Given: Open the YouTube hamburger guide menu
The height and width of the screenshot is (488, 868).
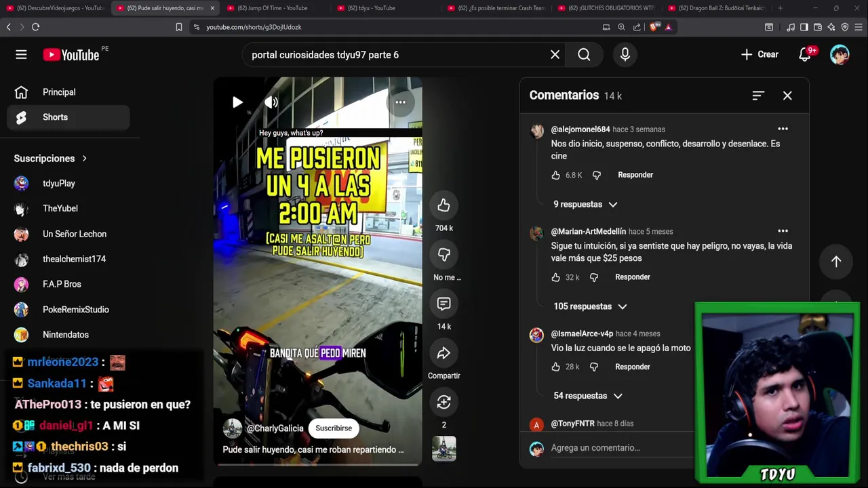Looking at the screenshot, I should pos(21,55).
